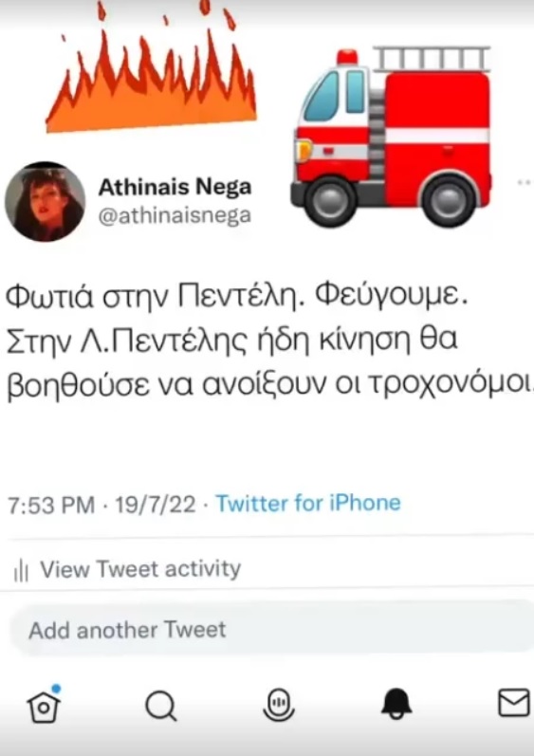Open the Home tab icon
The height and width of the screenshot is (756, 534).
[x=44, y=706]
